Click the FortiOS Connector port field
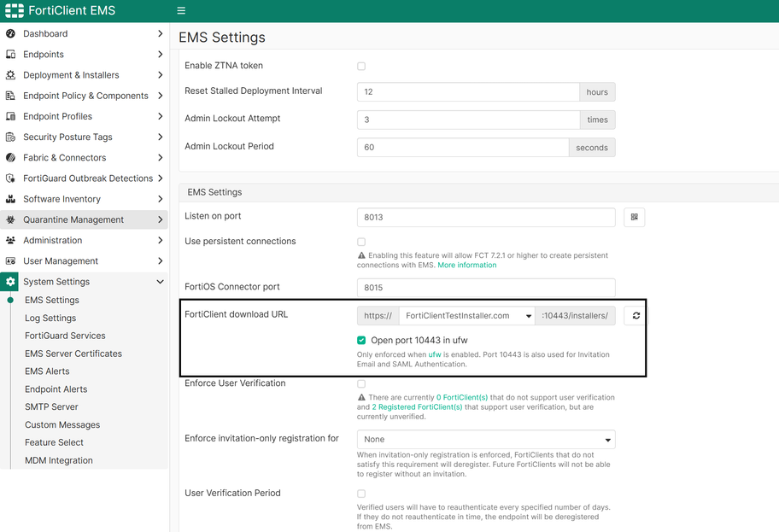The height and width of the screenshot is (532, 779). (x=486, y=288)
